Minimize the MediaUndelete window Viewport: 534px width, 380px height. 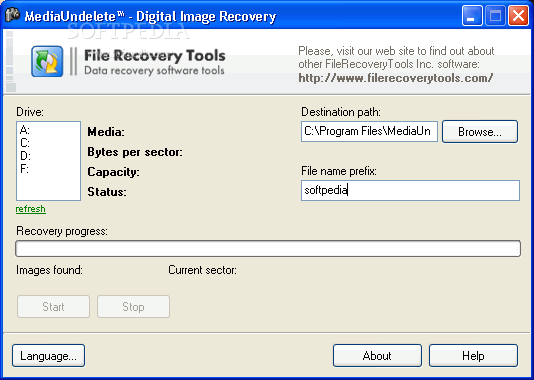[472, 16]
